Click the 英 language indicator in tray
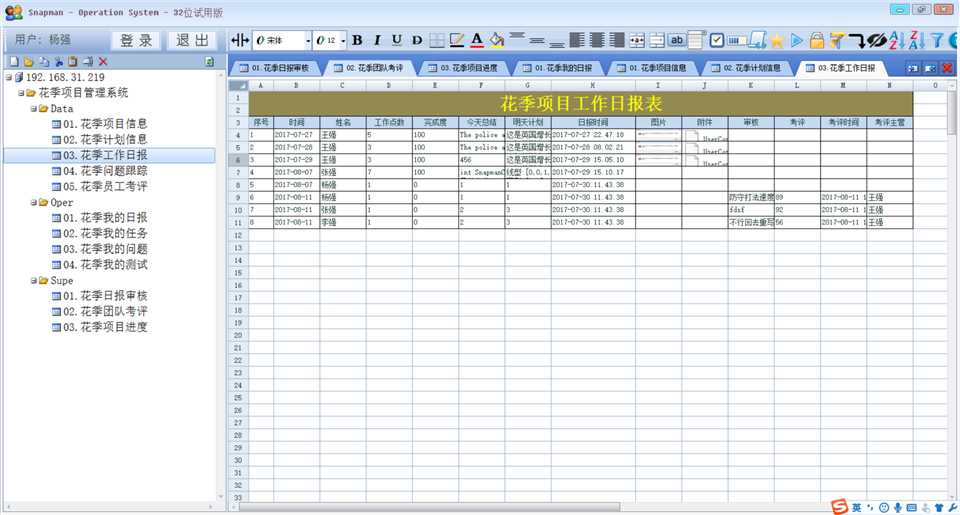The width and height of the screenshot is (960, 515). pyautogui.click(x=856, y=508)
